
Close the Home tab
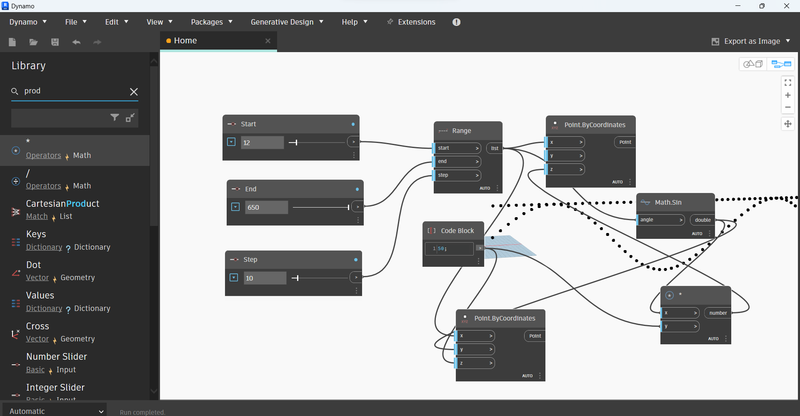268,41
